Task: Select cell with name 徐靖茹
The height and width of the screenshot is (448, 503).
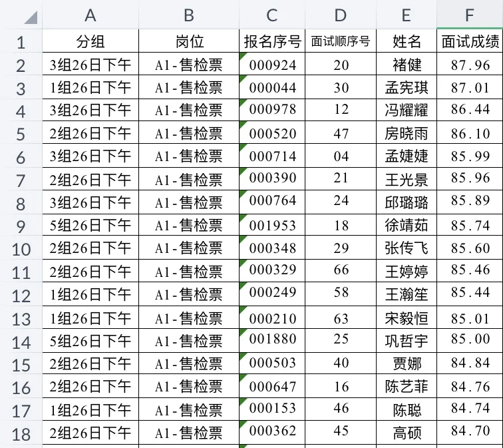Action: point(407,225)
